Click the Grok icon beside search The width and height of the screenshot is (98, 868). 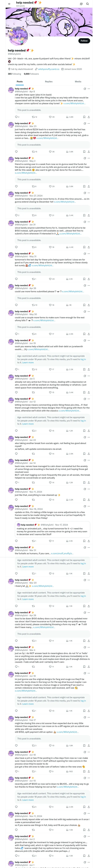pos(81,4)
